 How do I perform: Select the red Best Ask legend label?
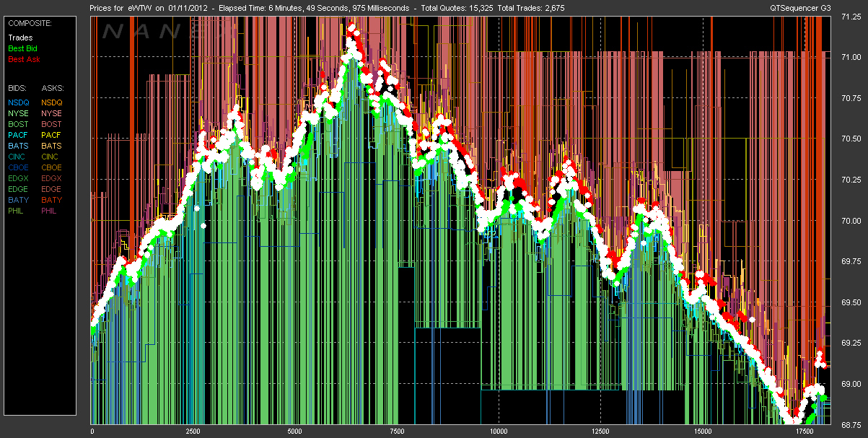coord(22,59)
